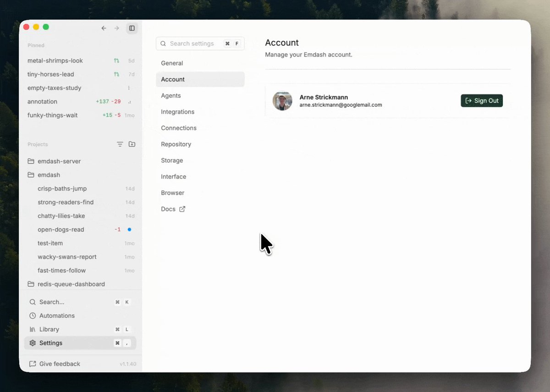Click the macOS green fullscreen window button
This screenshot has width=550, height=392.
pos(46,27)
